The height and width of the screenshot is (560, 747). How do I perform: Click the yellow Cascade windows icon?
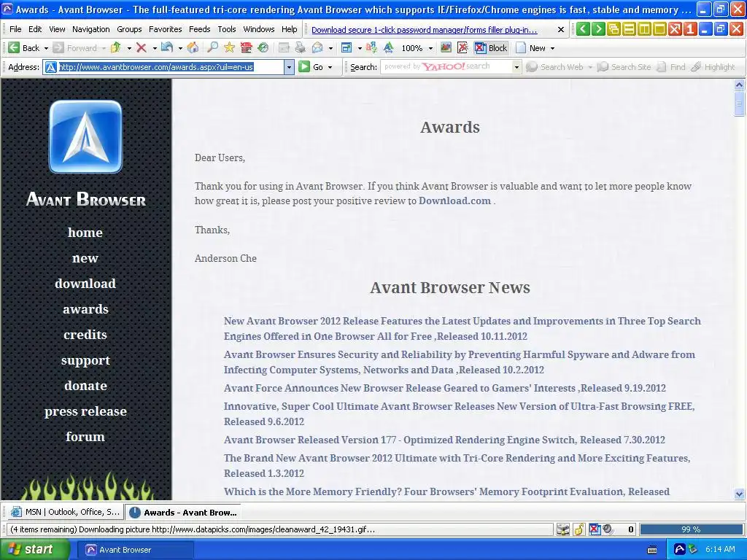point(614,29)
